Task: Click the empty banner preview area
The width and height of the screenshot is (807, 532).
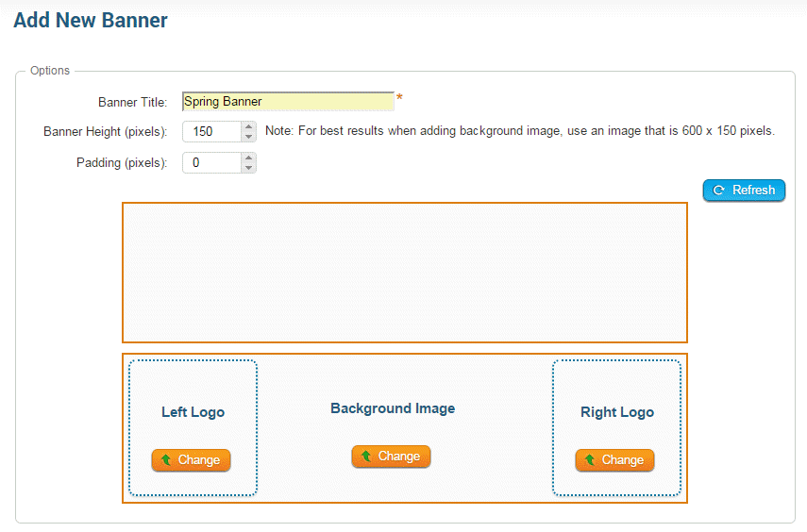Action: tap(404, 273)
